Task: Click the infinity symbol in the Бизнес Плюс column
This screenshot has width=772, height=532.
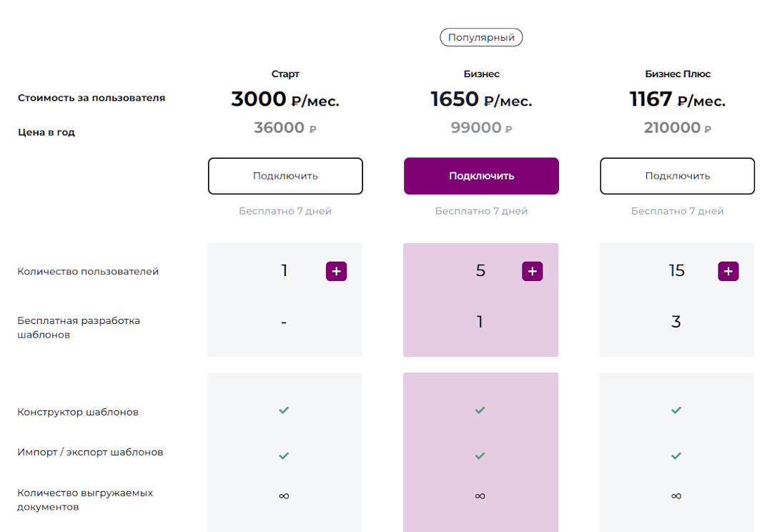Action: [x=676, y=496]
